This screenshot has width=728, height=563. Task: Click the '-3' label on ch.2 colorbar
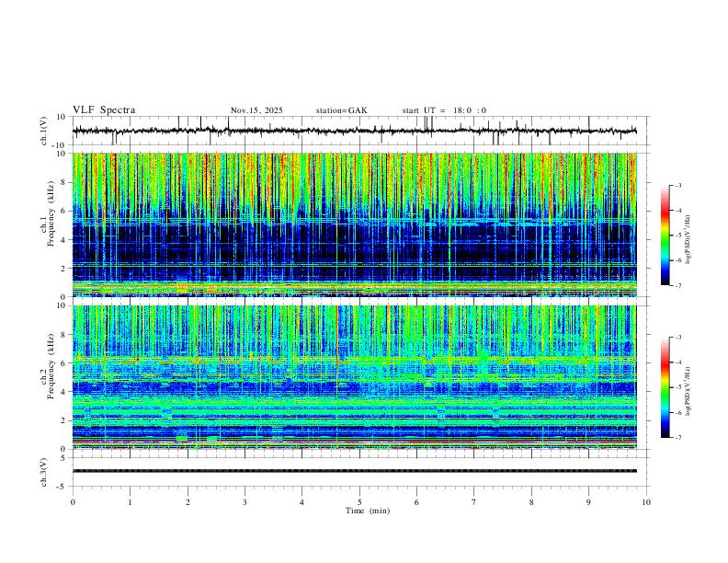click(x=677, y=338)
